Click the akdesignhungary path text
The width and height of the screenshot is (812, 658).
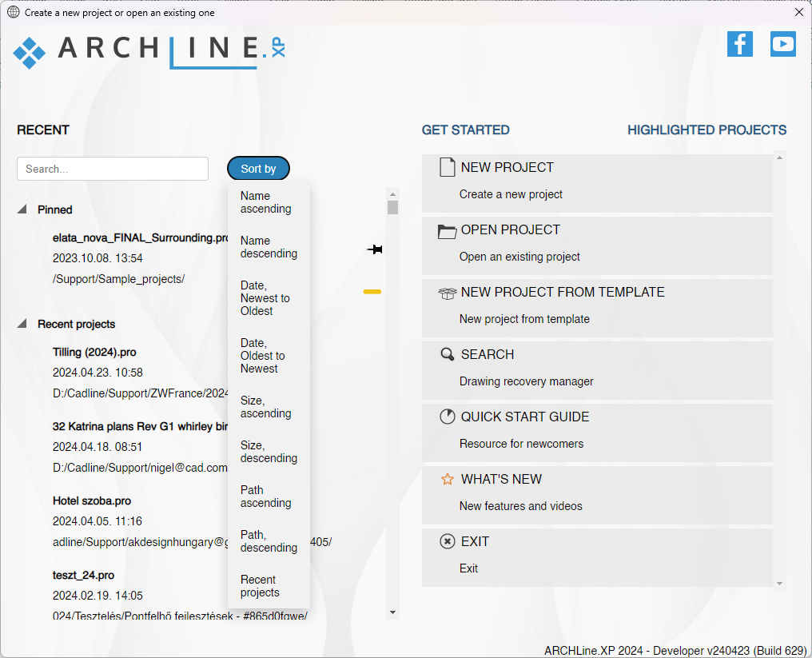point(141,542)
